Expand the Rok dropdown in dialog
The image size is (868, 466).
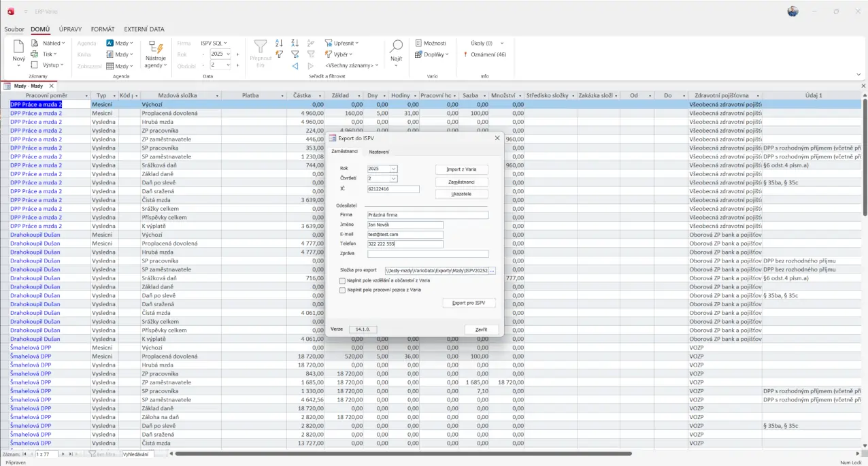click(394, 169)
